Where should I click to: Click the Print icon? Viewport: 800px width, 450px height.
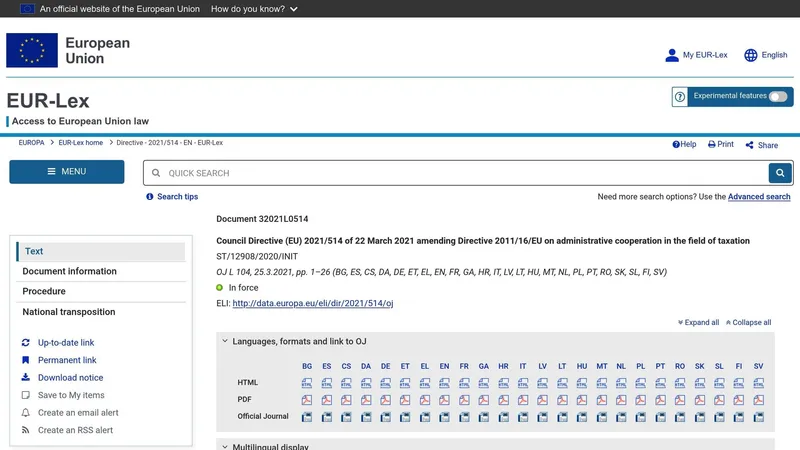pos(712,144)
